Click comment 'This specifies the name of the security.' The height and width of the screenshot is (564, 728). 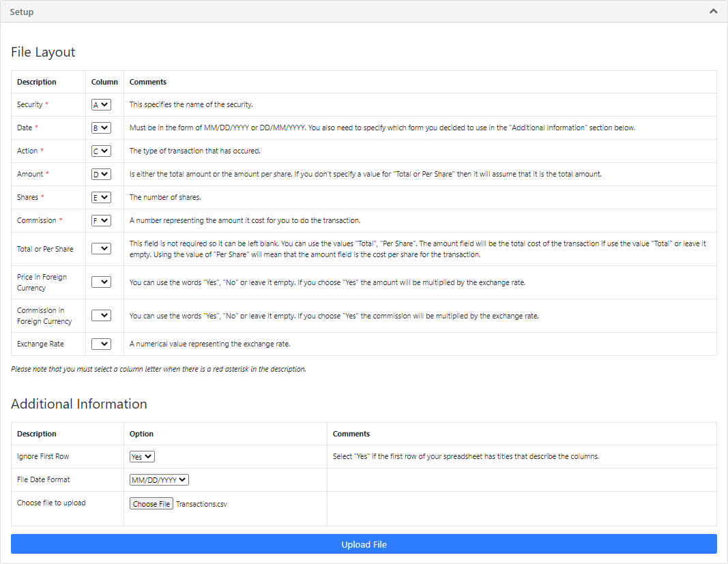click(191, 104)
